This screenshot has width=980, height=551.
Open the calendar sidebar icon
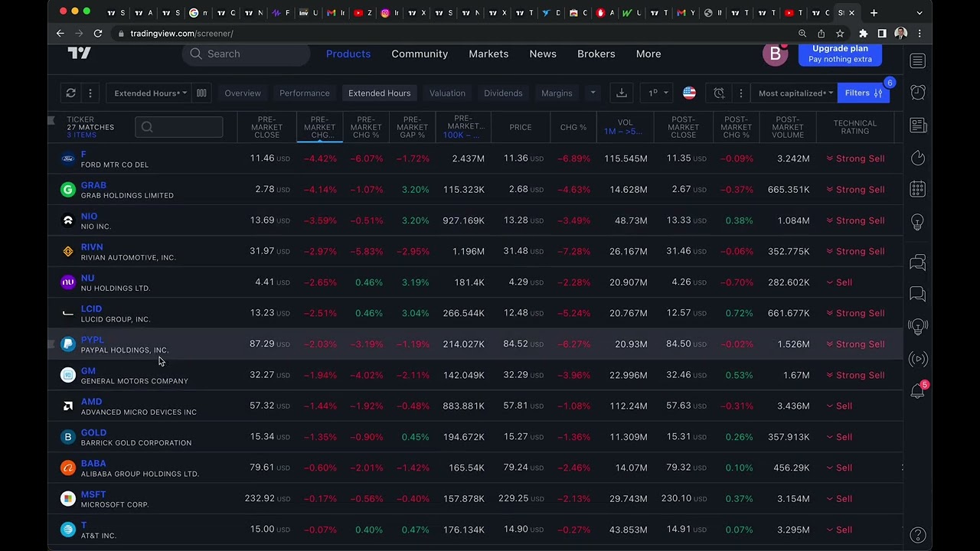pyautogui.click(x=917, y=189)
